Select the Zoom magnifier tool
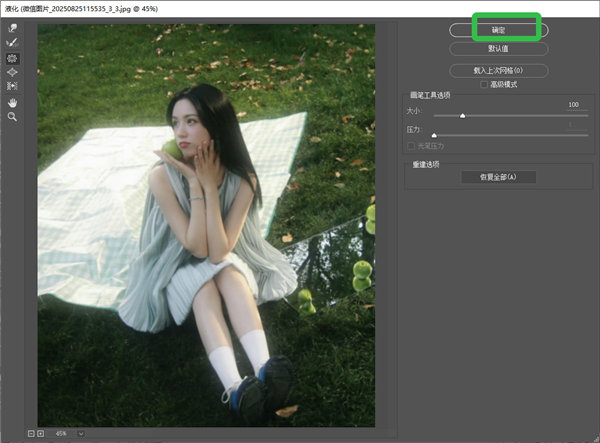The image size is (600, 443). click(13, 116)
